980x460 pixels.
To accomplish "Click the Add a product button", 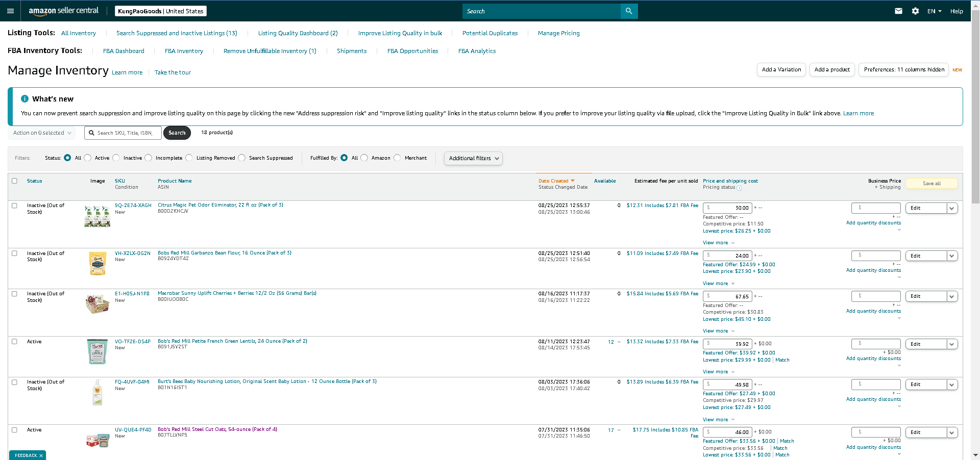I will 832,69.
